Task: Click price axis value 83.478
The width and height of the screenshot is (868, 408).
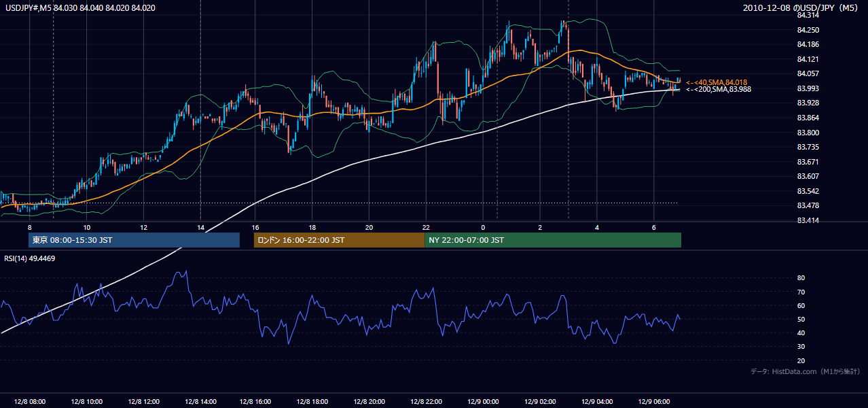Action: 808,205
